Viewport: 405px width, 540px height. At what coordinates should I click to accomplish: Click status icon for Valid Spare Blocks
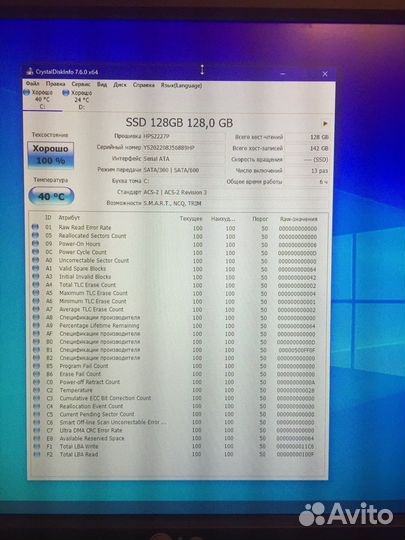pyautogui.click(x=35, y=268)
